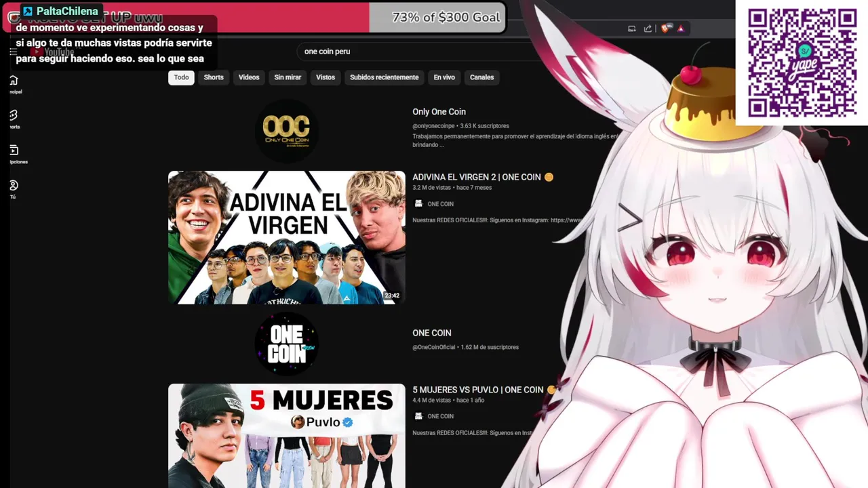Share page icon in browser address bar
This screenshot has width=868, height=488.
pyautogui.click(x=648, y=28)
